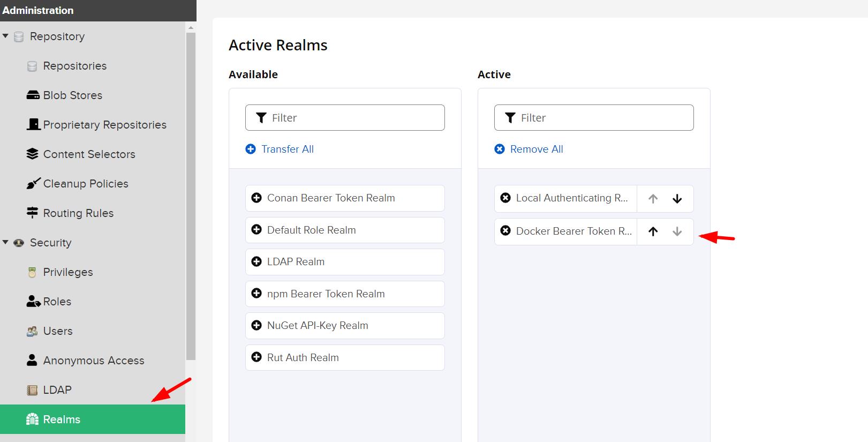
Task: Click the Repository database icon
Action: pos(19,36)
